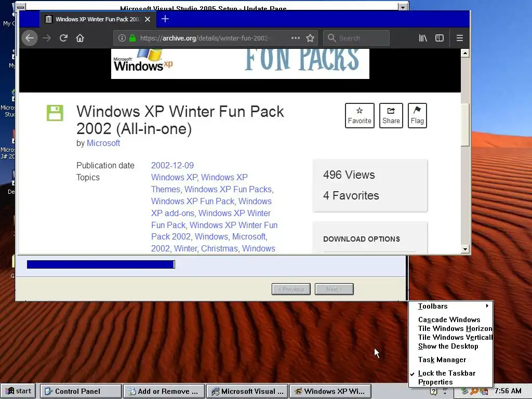Open the Windows XP Fun Packs topic
This screenshot has width=532, height=399.
(228, 189)
